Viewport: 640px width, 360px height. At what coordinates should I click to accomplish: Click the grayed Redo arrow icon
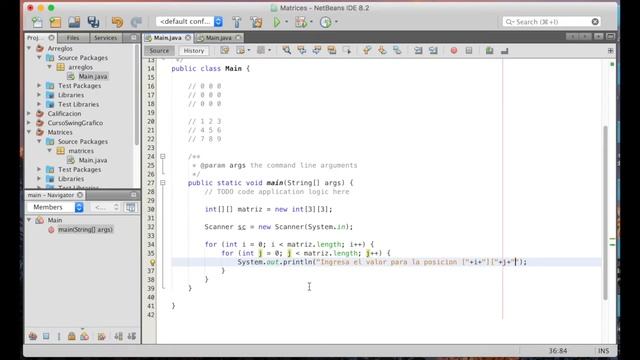(x=136, y=22)
